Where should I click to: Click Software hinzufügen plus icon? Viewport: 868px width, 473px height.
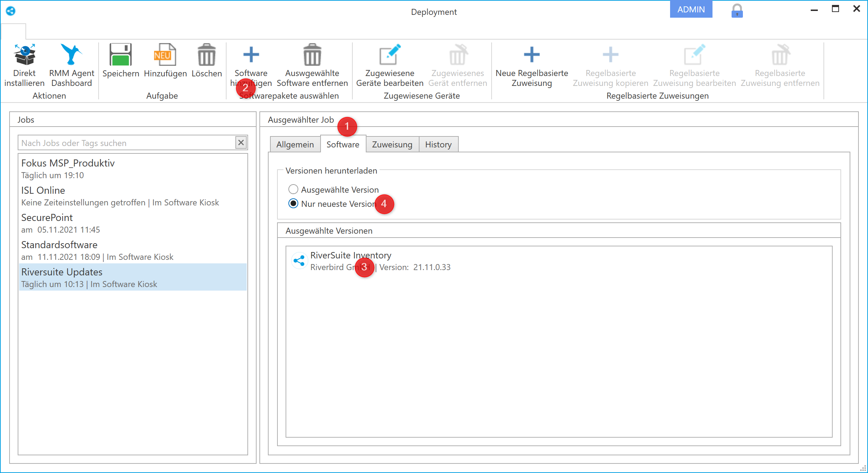(x=251, y=54)
